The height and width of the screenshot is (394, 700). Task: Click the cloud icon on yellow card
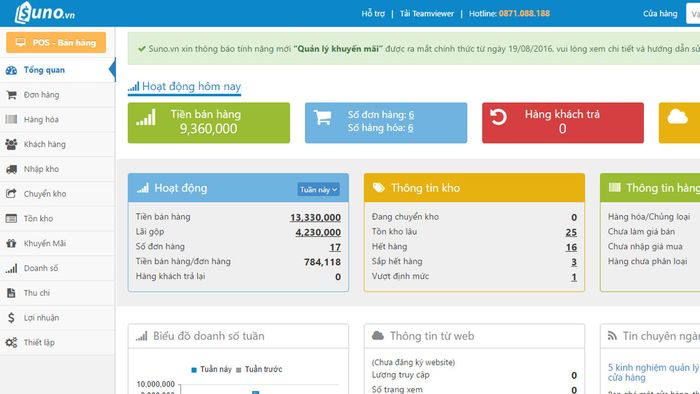(677, 116)
